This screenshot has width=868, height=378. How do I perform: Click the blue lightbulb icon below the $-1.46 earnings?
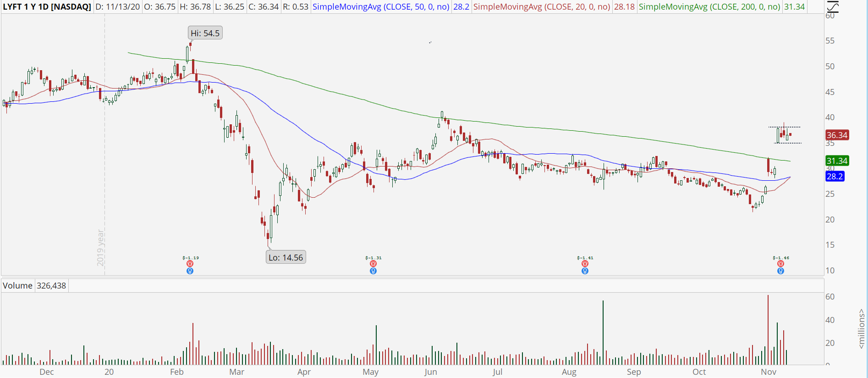(x=780, y=271)
